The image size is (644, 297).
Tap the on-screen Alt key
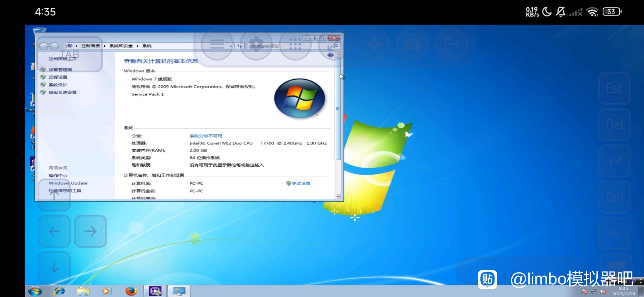point(614,233)
